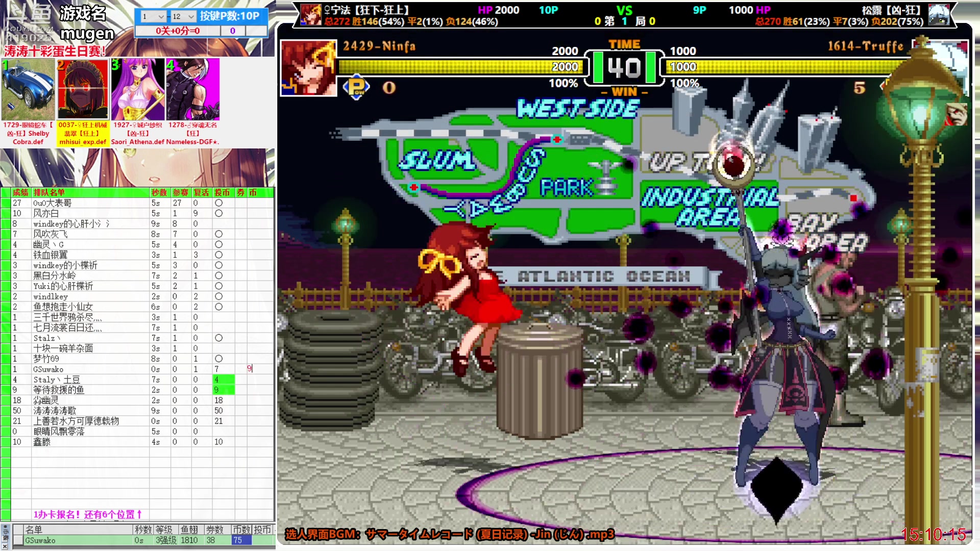Screen dimensions: 980x551
Task: Click the red eye orb atop Truffe's staff
Action: click(x=733, y=164)
